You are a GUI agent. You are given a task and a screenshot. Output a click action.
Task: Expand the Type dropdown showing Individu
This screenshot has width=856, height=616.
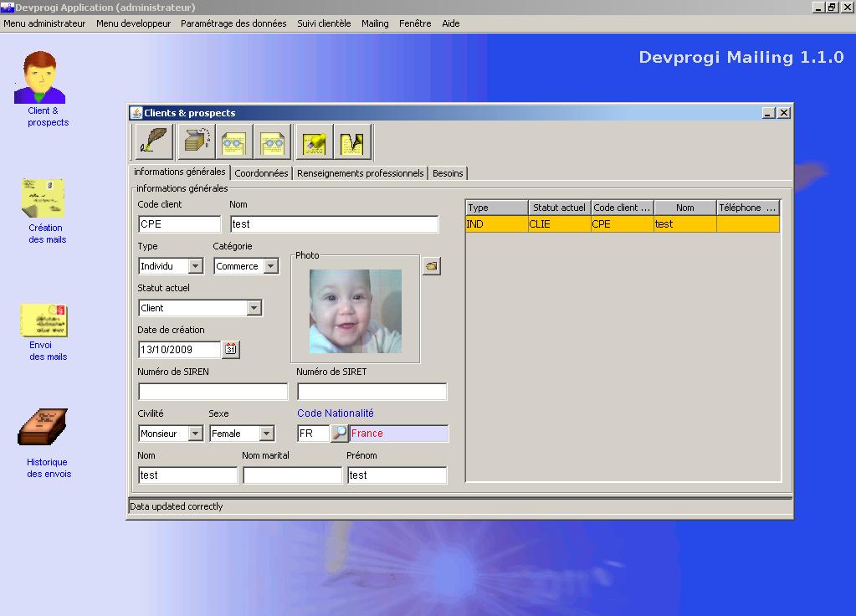pos(196,266)
